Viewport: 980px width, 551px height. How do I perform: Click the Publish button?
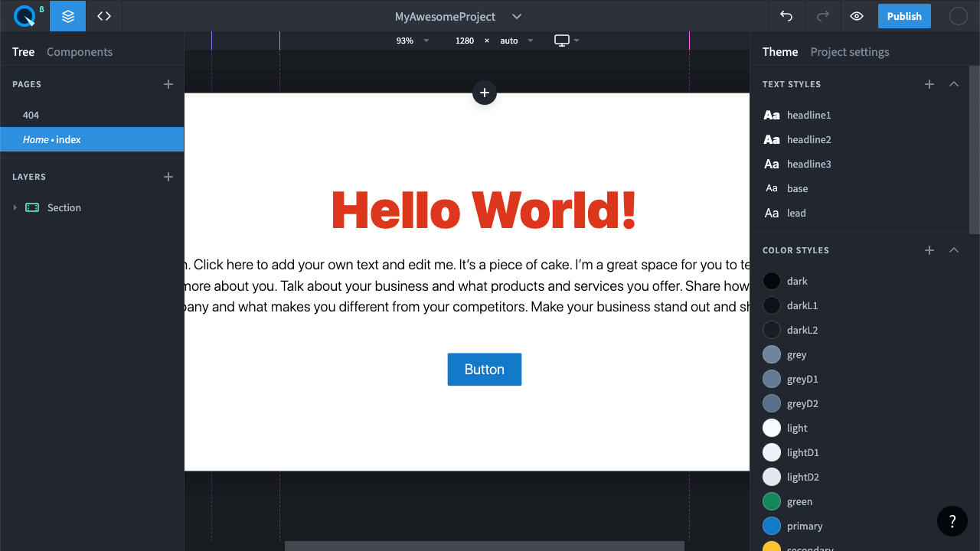pos(904,16)
